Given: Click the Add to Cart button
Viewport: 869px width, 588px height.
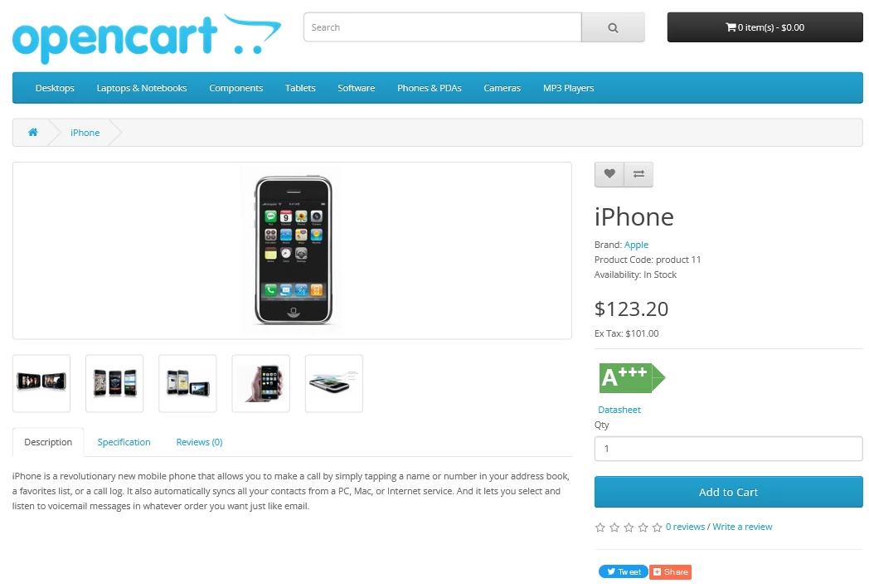Looking at the screenshot, I should click(728, 492).
